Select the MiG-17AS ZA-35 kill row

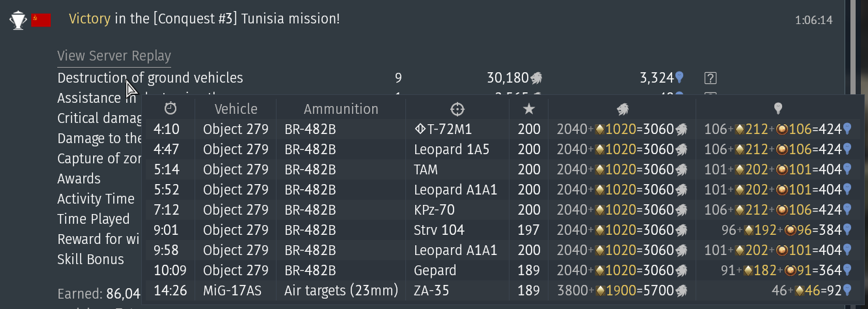coord(502,291)
